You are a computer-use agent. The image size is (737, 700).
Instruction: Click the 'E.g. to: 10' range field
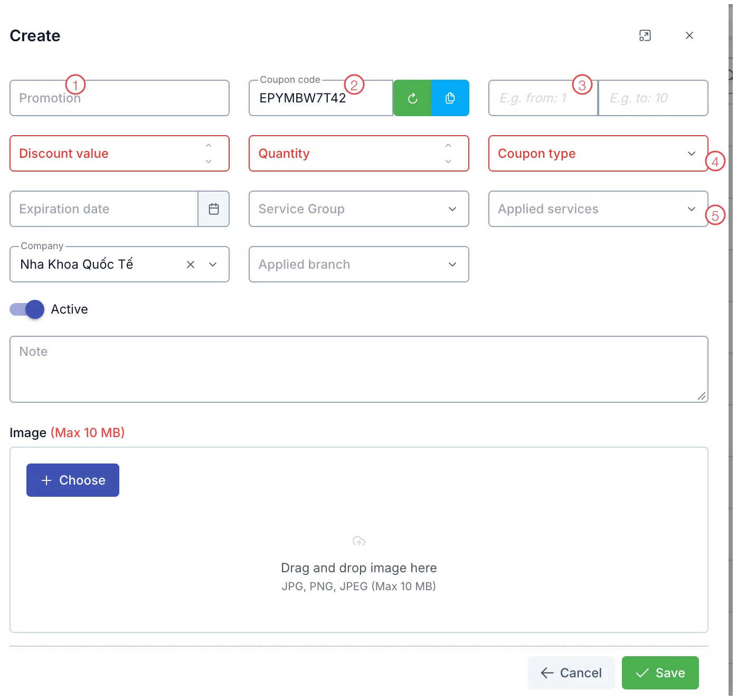tap(654, 98)
